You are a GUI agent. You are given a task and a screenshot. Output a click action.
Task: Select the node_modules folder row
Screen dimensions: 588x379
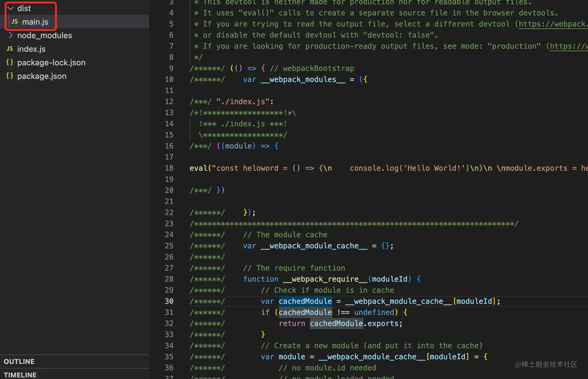click(74, 35)
